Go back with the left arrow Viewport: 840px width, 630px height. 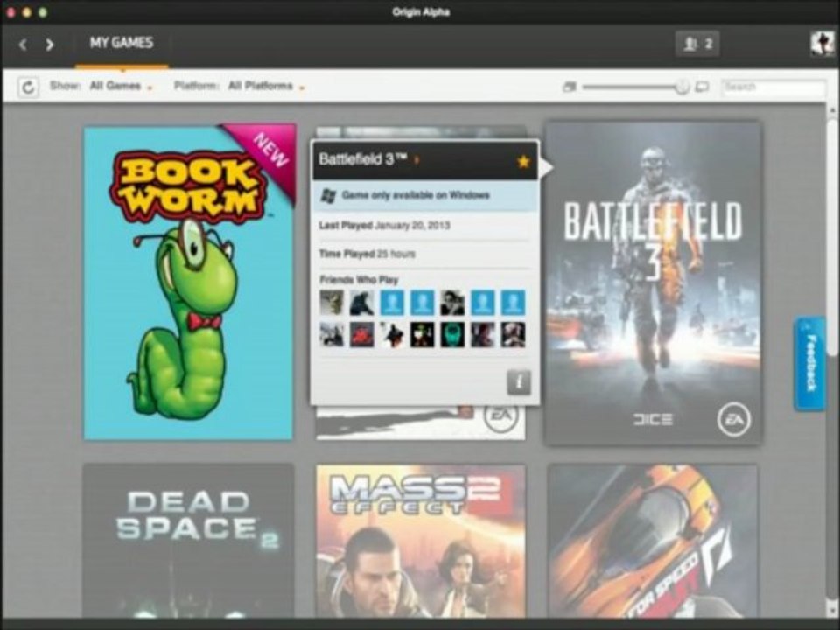point(23,45)
